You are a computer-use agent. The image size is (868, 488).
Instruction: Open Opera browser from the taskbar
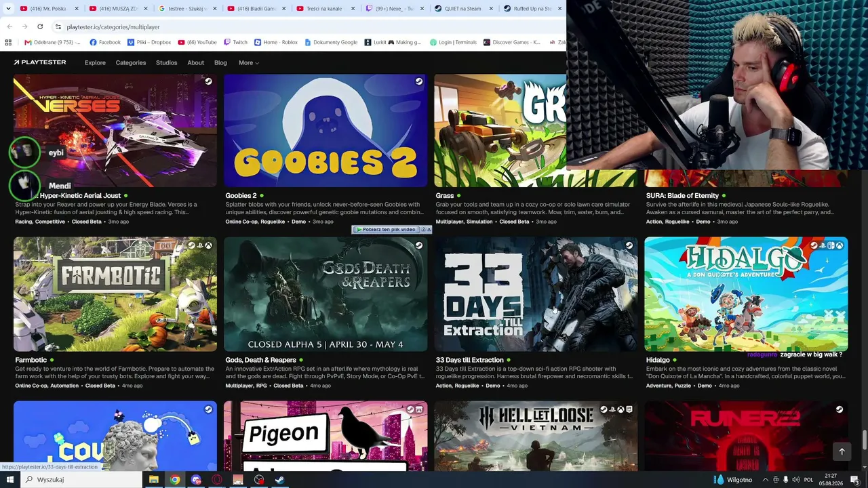click(217, 480)
